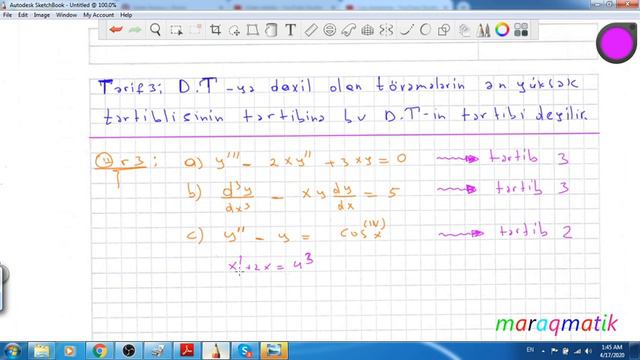640x360 pixels.
Task: Click the volume speaker tray icon
Action: click(588, 351)
